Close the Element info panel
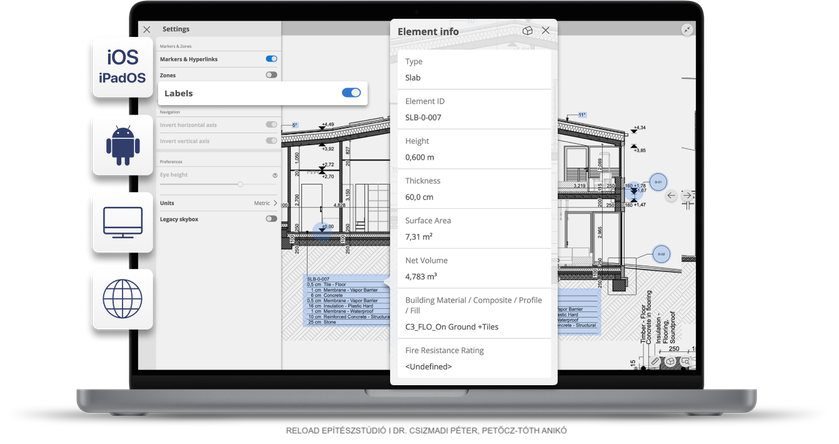839x444 pixels. (546, 30)
